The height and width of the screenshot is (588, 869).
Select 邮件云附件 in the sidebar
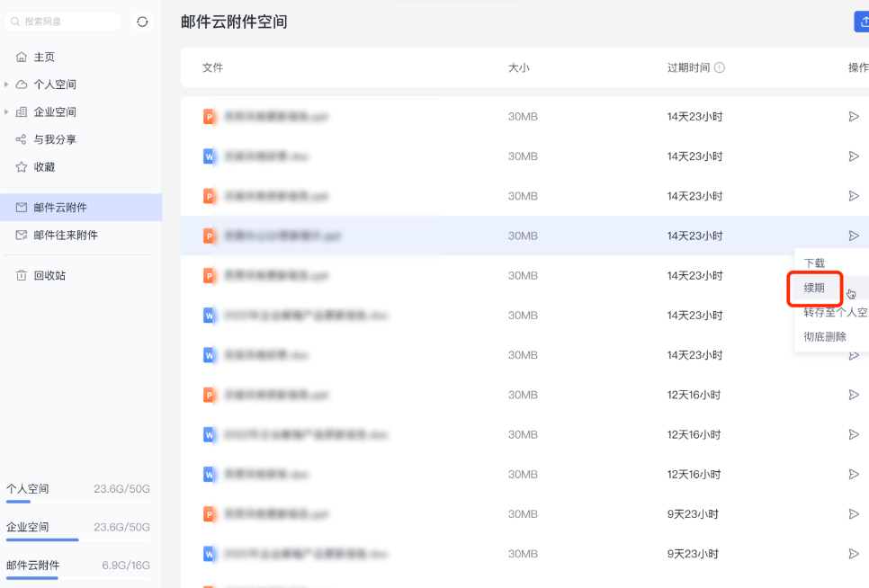pos(81,208)
